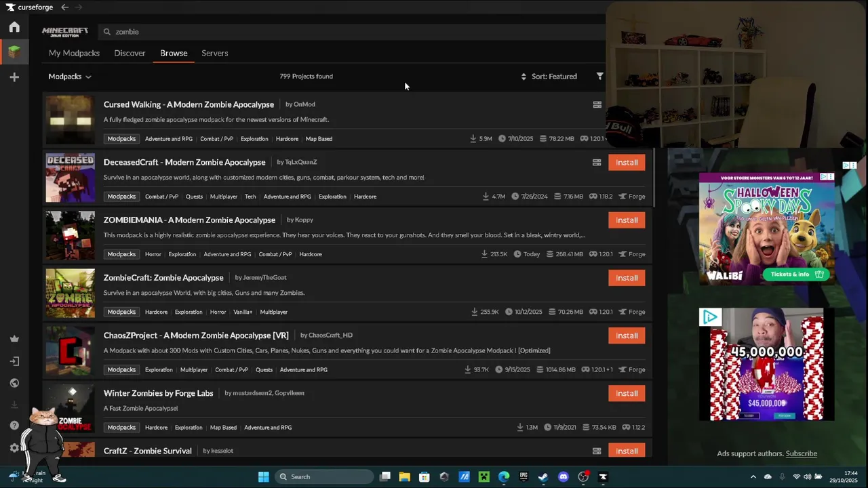The height and width of the screenshot is (488, 868).
Task: Click the Subscribe link under ads
Action: 801,453
